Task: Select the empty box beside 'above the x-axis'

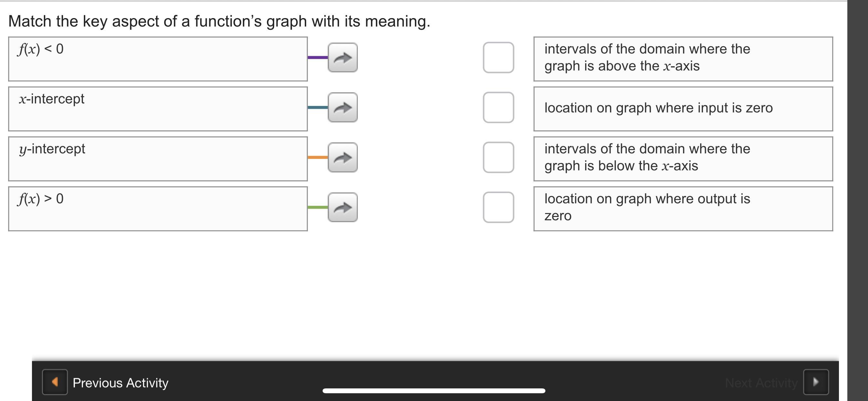Action: (498, 57)
